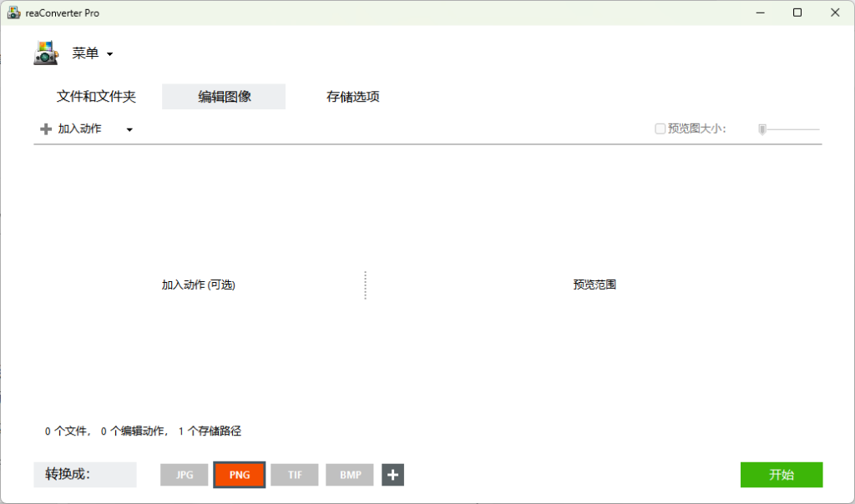Open the 菜单 dropdown arrow
Image resolution: width=855 pixels, height=504 pixels.
click(109, 55)
